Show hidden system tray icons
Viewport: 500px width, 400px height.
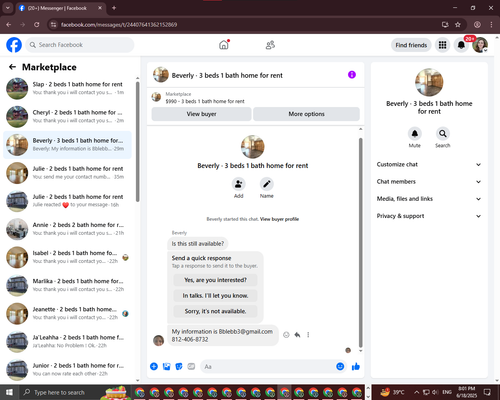coord(416,392)
